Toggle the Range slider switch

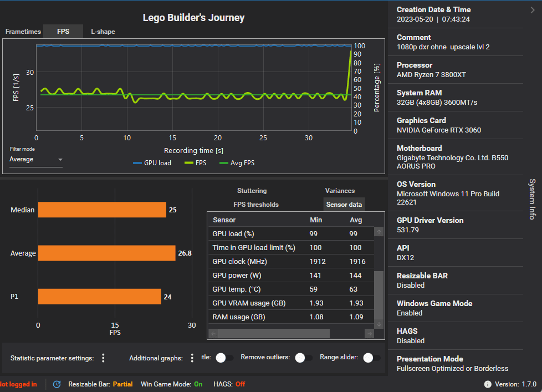pos(372,358)
